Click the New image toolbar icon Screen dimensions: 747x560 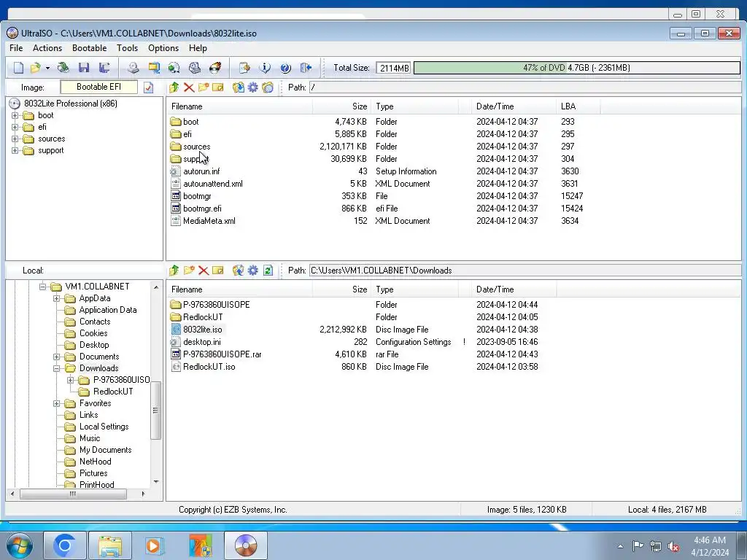[x=18, y=68]
